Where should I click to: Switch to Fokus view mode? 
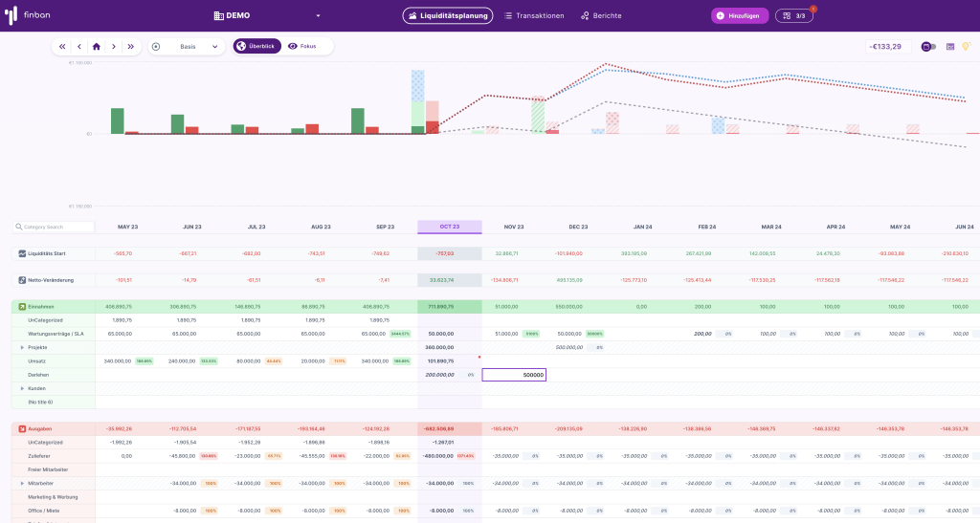[x=302, y=46]
